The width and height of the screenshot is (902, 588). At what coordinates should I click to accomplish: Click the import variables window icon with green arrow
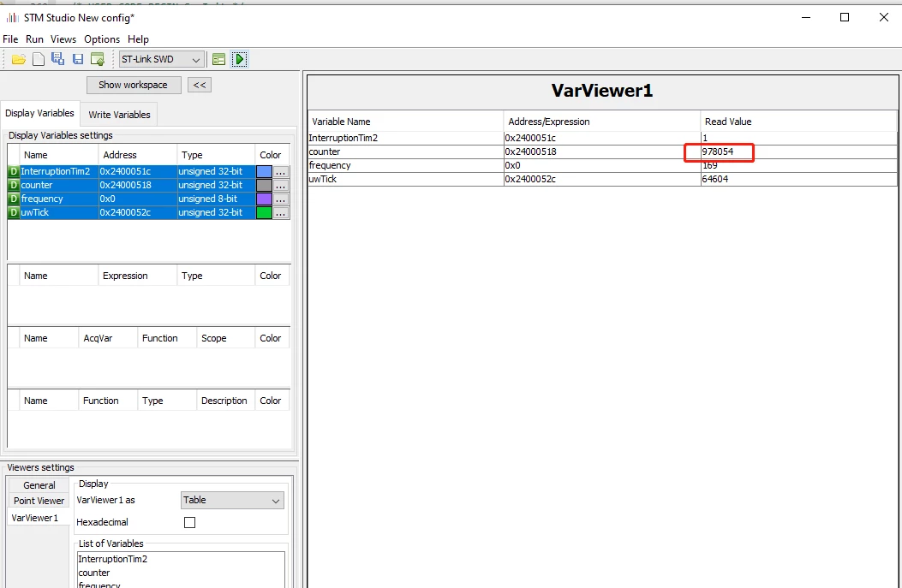click(x=97, y=59)
